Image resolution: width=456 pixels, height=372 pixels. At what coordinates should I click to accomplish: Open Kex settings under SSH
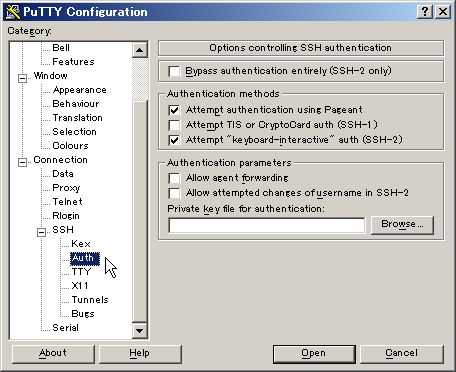[x=81, y=244]
